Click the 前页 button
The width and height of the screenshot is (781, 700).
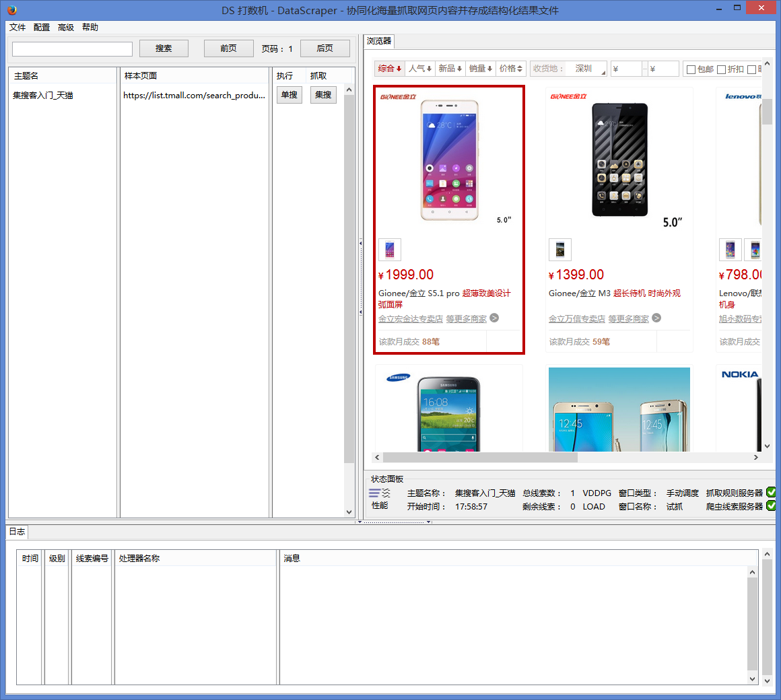(229, 48)
